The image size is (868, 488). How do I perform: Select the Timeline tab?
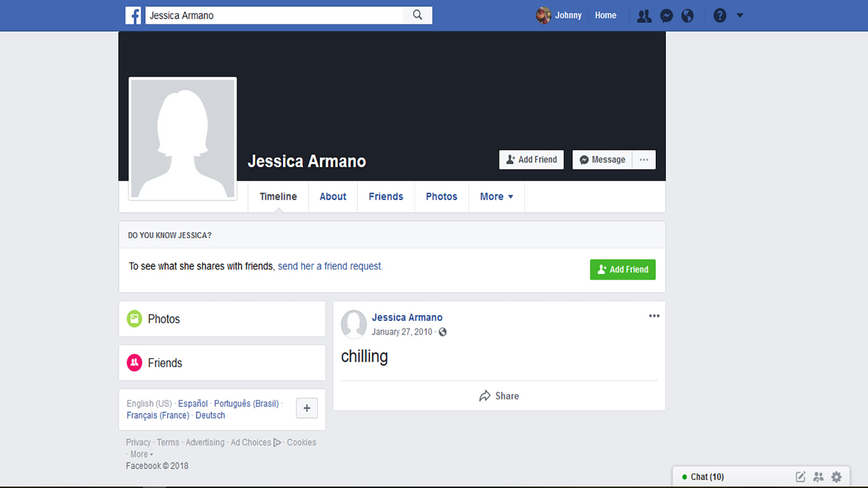click(x=278, y=196)
